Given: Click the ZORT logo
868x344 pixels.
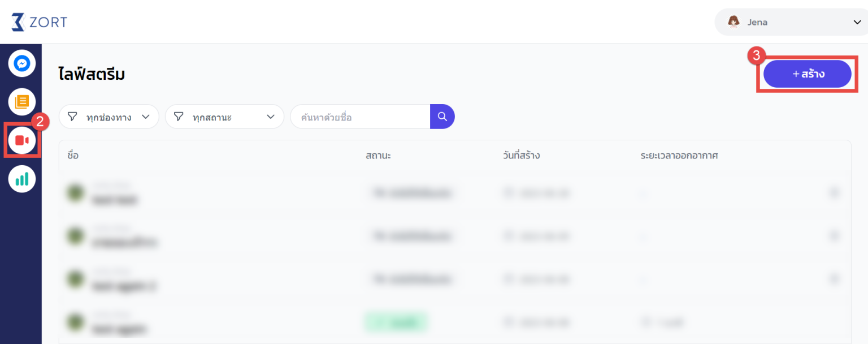Looking at the screenshot, I should pyautogui.click(x=39, y=22).
